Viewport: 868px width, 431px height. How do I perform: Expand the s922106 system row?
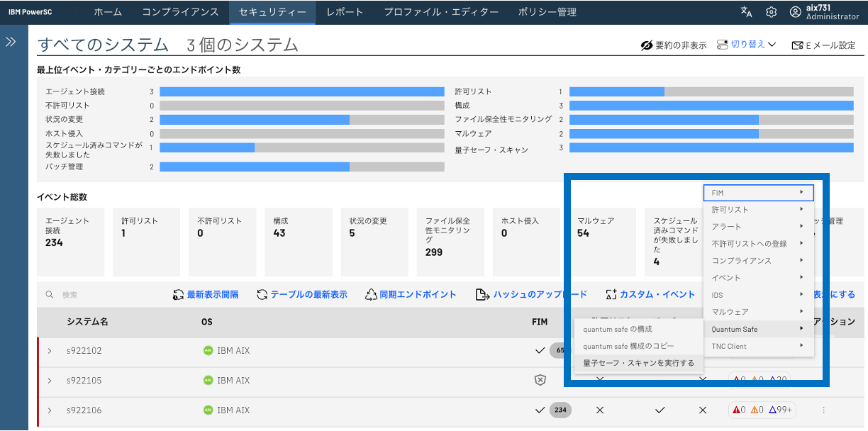(50, 410)
